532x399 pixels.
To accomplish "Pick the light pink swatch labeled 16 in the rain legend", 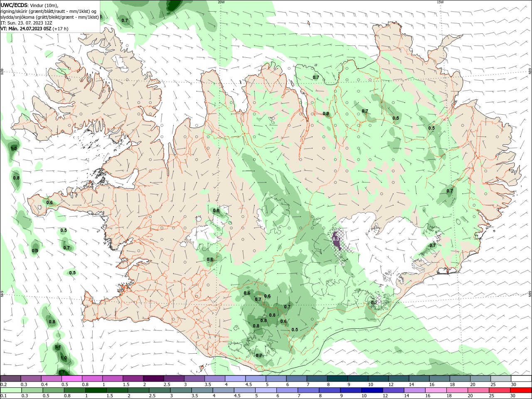I will [435, 390].
